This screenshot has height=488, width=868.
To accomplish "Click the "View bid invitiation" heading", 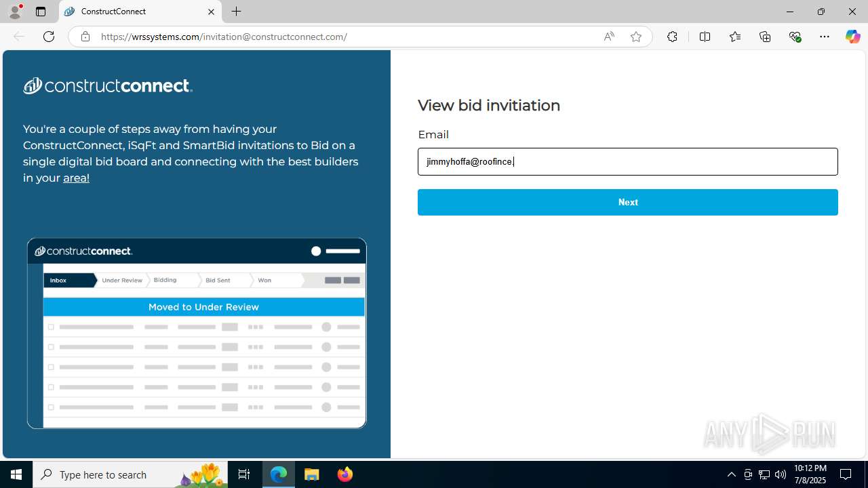I will pyautogui.click(x=489, y=105).
